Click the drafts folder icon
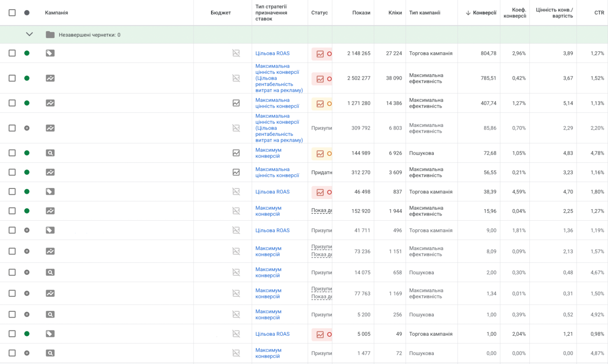The width and height of the screenshot is (608, 364). (x=50, y=35)
